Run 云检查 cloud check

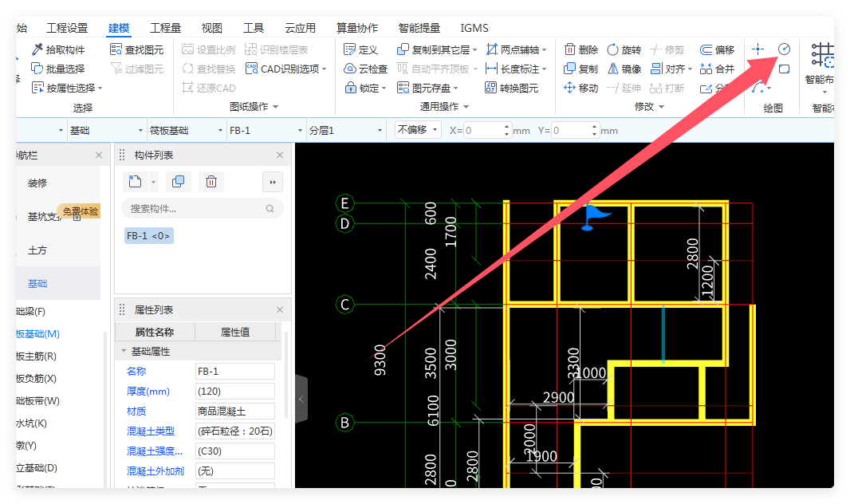click(x=366, y=69)
